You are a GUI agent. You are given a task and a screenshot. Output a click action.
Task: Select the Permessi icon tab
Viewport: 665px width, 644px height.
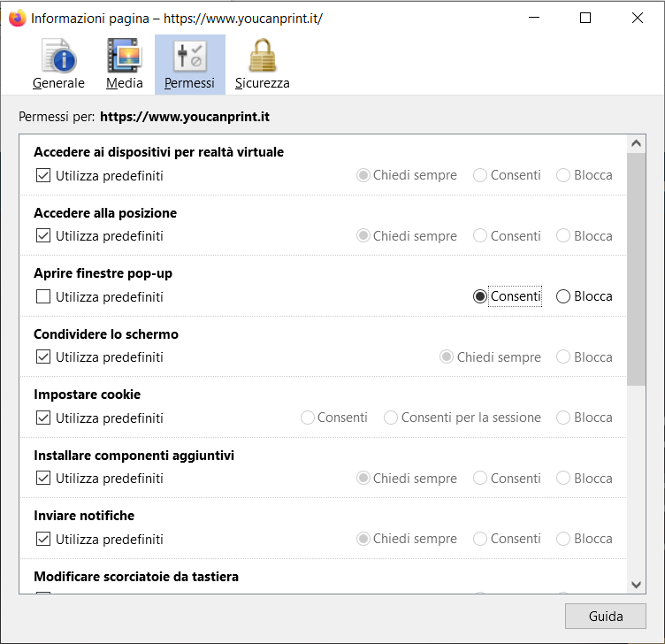coord(189,65)
